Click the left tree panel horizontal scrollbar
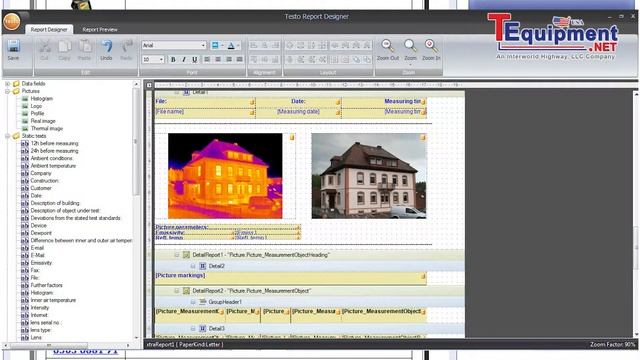 tap(49, 345)
